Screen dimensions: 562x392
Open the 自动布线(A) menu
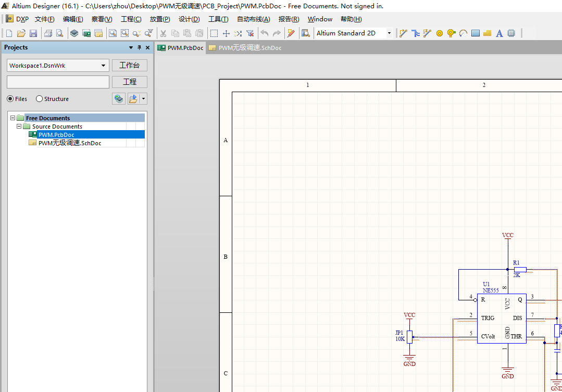click(x=254, y=19)
